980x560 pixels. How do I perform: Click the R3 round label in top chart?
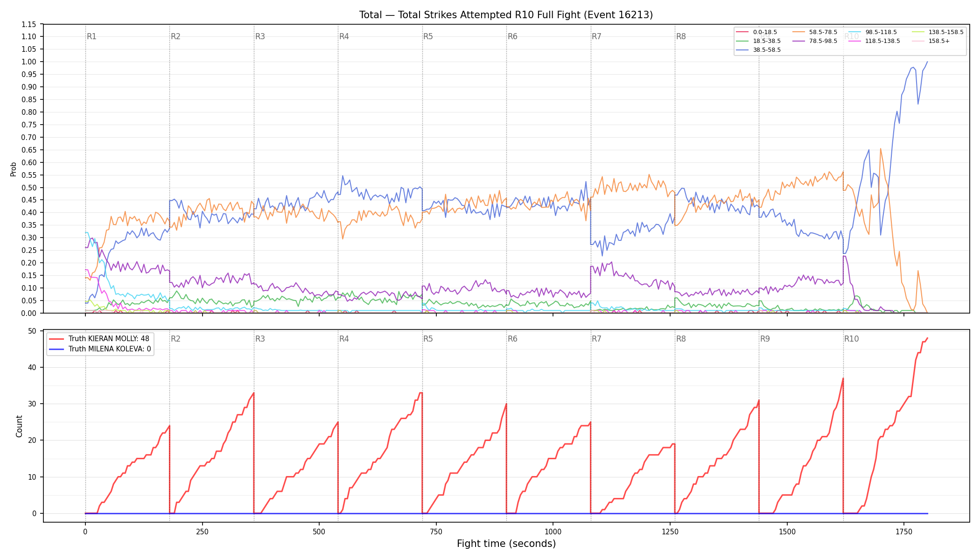260,36
